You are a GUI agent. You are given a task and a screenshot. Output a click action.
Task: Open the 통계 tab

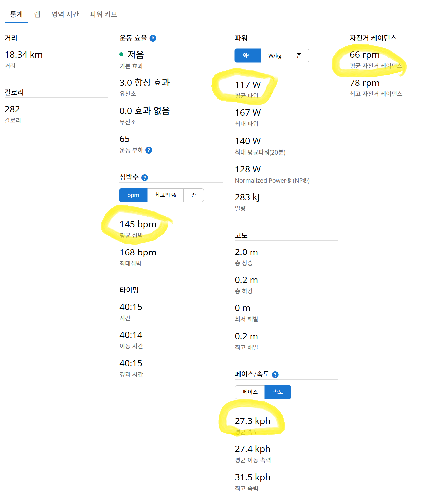point(16,14)
